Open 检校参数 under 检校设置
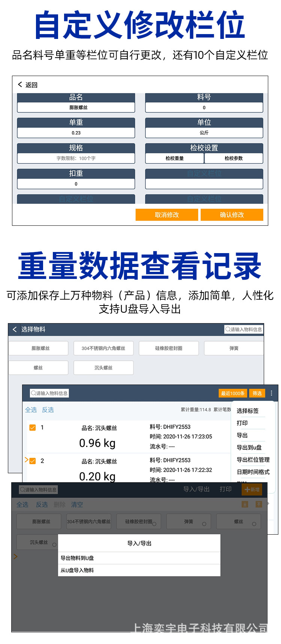 tap(234, 158)
